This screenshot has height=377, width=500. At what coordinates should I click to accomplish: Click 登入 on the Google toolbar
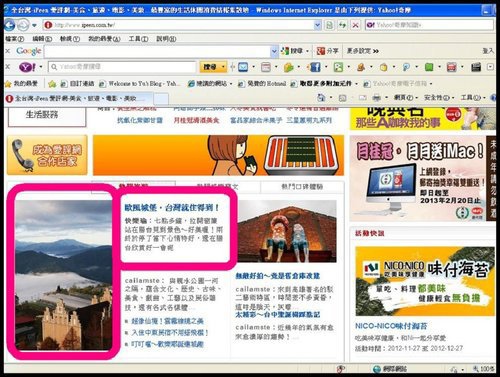coord(488,51)
